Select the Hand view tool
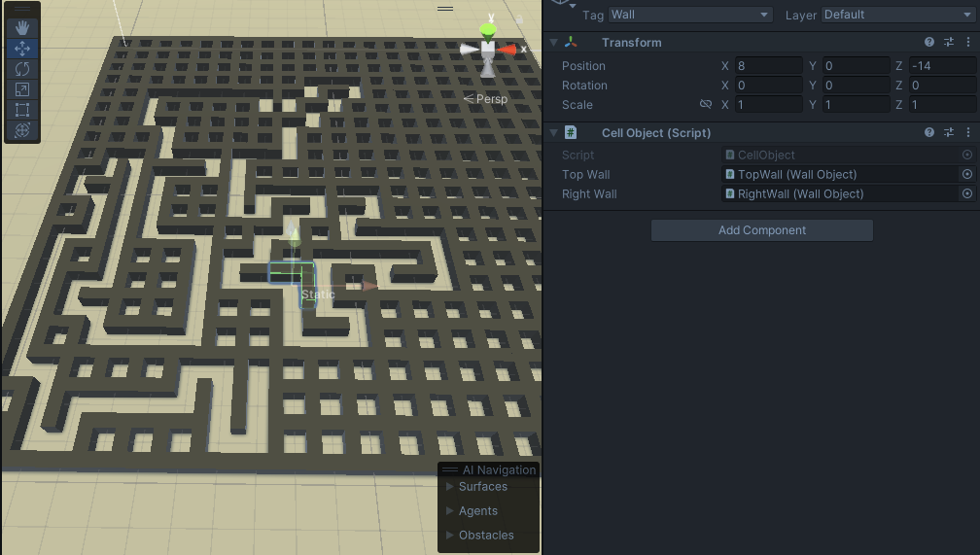The height and width of the screenshot is (555, 980). click(22, 28)
